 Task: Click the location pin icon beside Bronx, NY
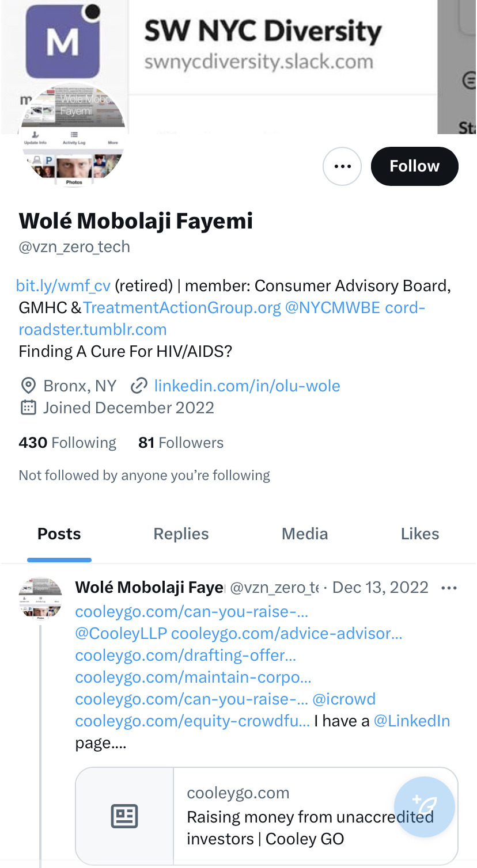click(28, 386)
